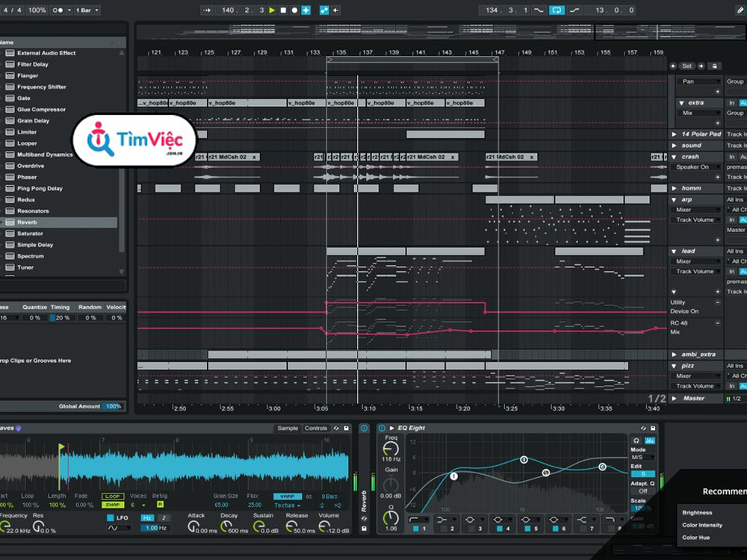Toggle the Retrig R button

160,504
